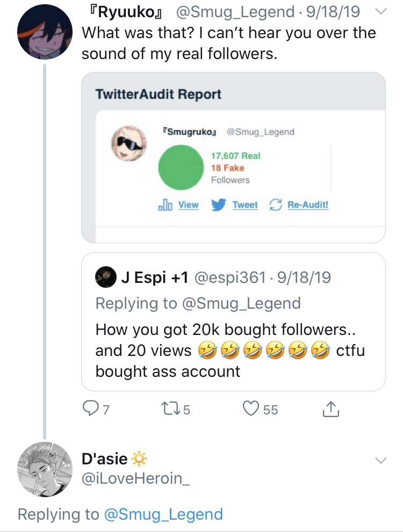
Task: Click the View link in audit report
Action: [189, 205]
